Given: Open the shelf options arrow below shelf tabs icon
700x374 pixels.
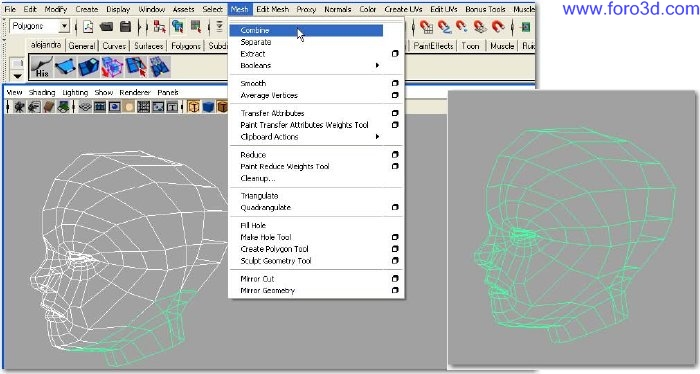Looking at the screenshot, I should point(17,76).
